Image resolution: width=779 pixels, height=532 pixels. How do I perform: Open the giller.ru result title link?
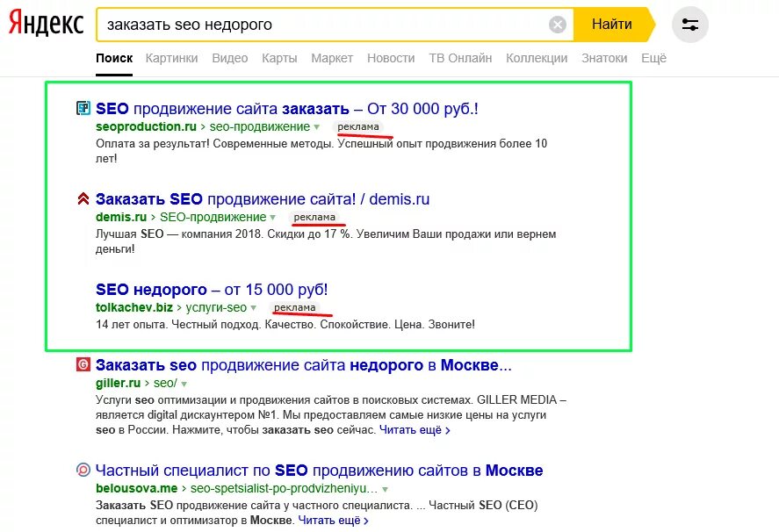click(x=304, y=365)
